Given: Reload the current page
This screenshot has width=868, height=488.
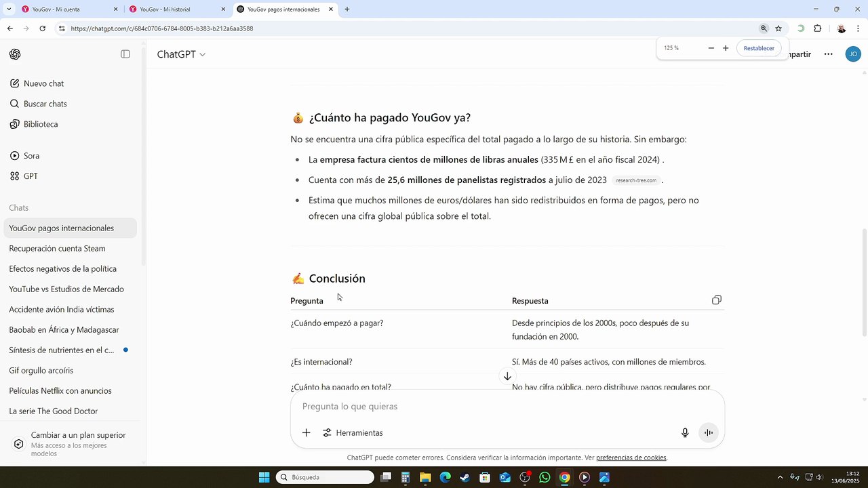Looking at the screenshot, I should [x=43, y=28].
